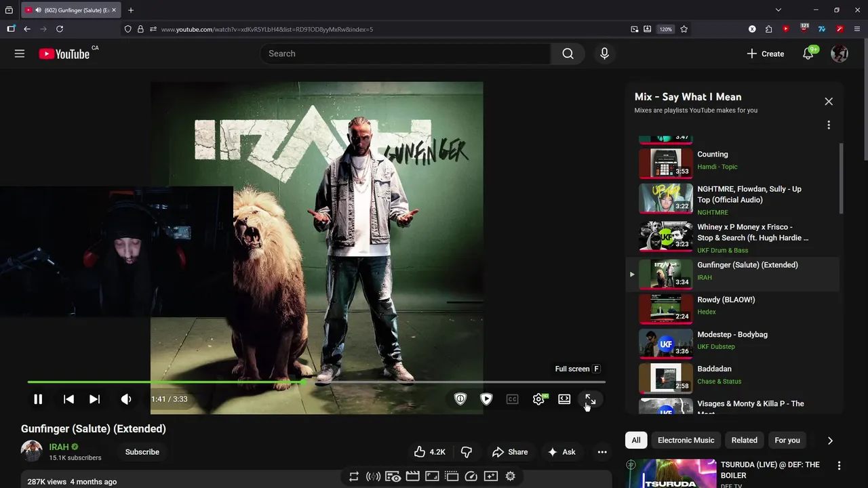Switch to theater mode
Image resolution: width=868 pixels, height=488 pixels.
coord(564,399)
